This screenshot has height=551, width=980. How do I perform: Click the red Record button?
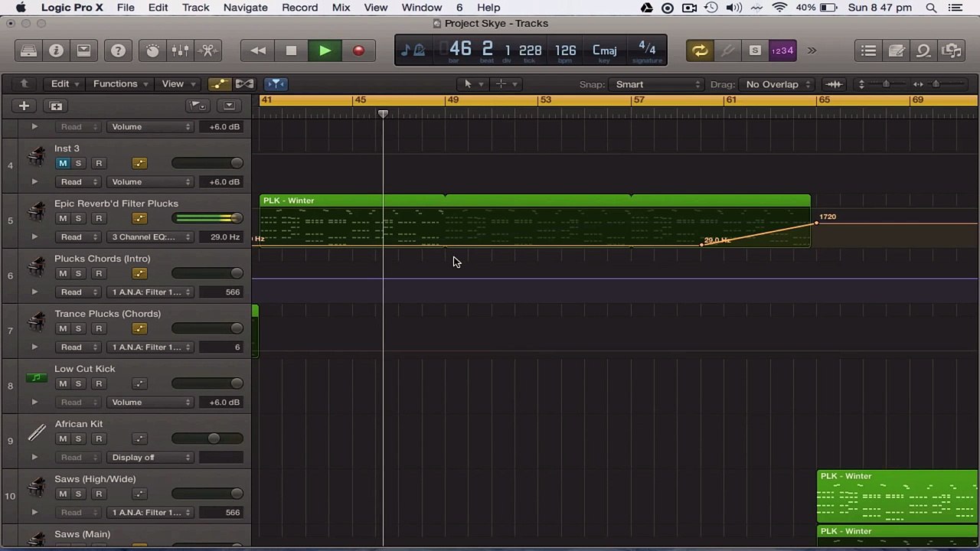[358, 51]
